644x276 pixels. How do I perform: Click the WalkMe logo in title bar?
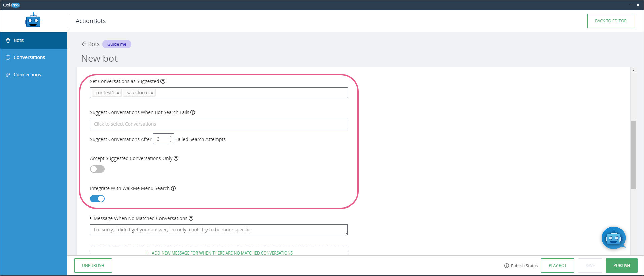tap(11, 5)
